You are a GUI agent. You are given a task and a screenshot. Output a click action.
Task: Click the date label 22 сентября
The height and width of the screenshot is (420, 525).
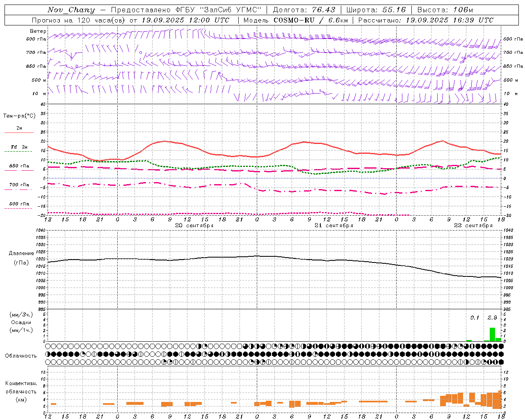point(473,225)
